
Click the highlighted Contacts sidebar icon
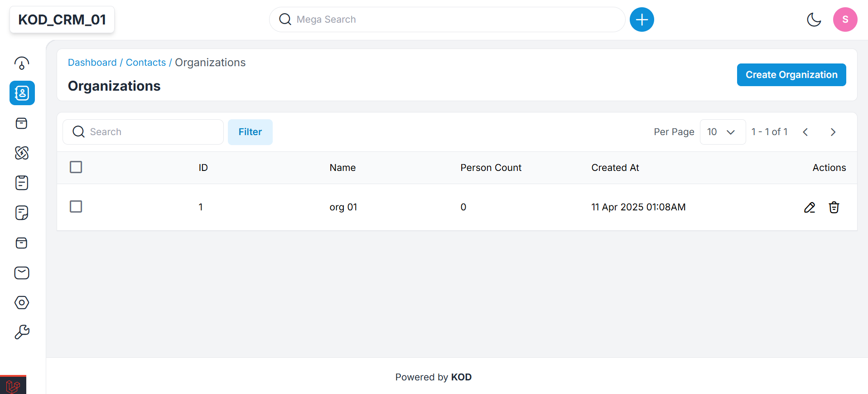22,93
